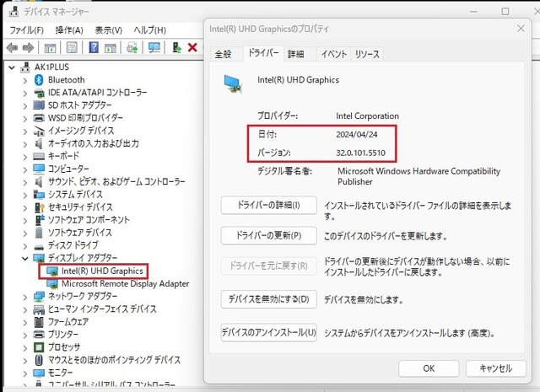Click the Scan for hardware changes monitor icon
This screenshot has width=540, height=392.
154,47
